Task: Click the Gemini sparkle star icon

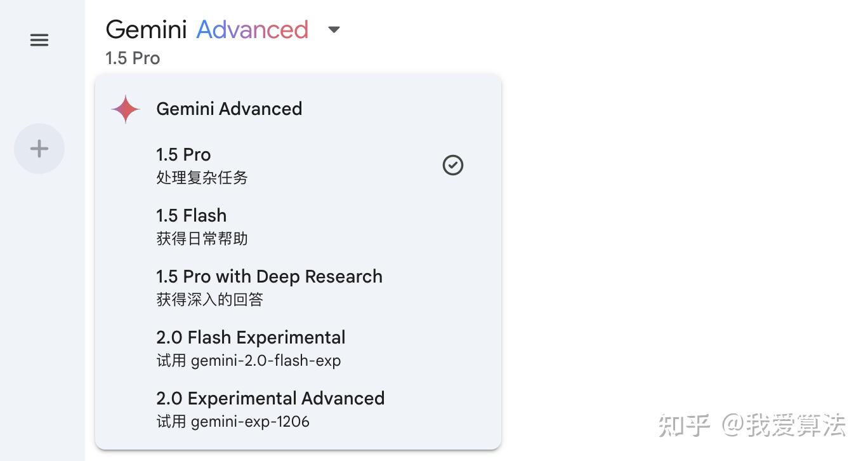Action: [126, 109]
